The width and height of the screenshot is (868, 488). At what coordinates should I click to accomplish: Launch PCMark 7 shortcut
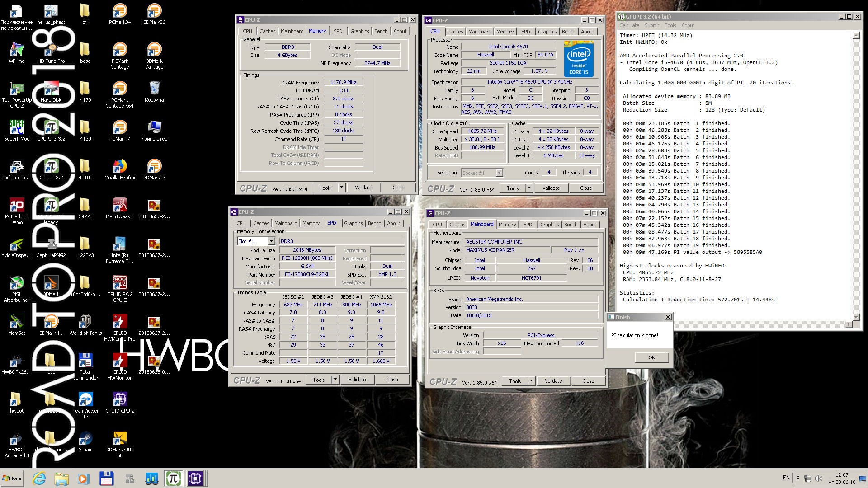click(x=120, y=131)
